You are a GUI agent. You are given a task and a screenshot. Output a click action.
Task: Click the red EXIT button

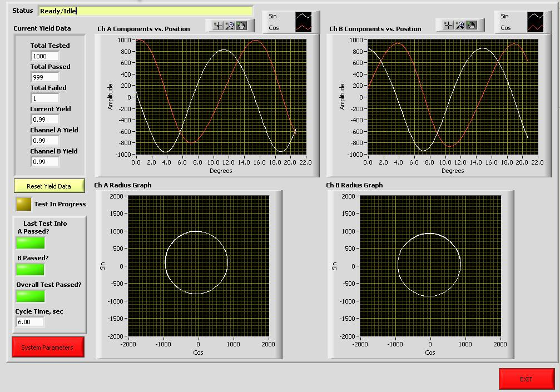pos(527,379)
